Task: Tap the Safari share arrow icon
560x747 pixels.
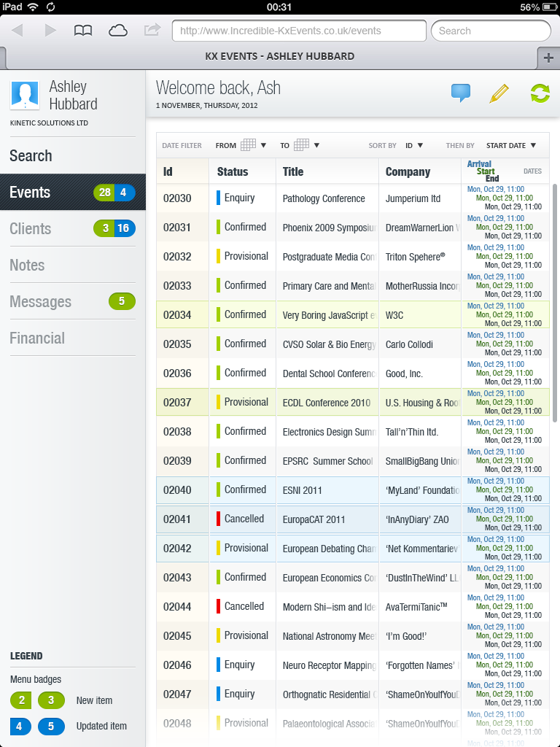Action: [152, 31]
